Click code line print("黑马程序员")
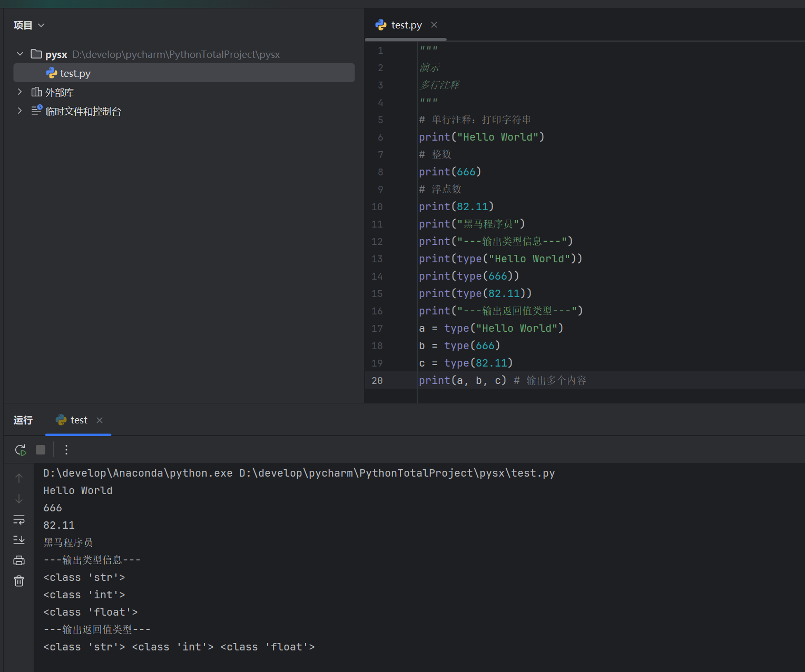805x672 pixels. (x=472, y=224)
